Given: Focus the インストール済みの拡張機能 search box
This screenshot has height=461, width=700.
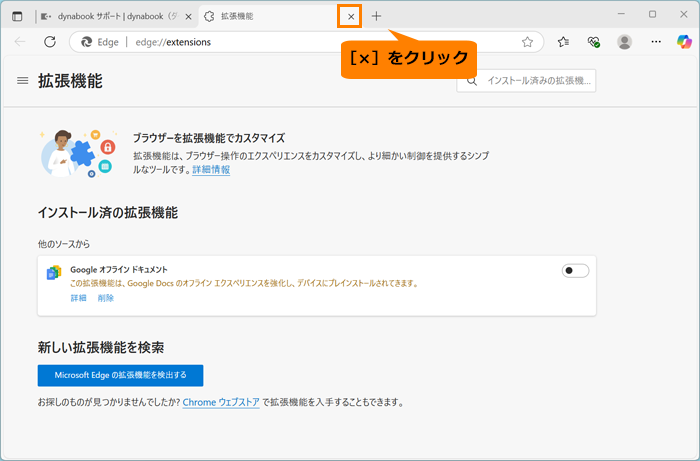Looking at the screenshot, I should (x=526, y=81).
